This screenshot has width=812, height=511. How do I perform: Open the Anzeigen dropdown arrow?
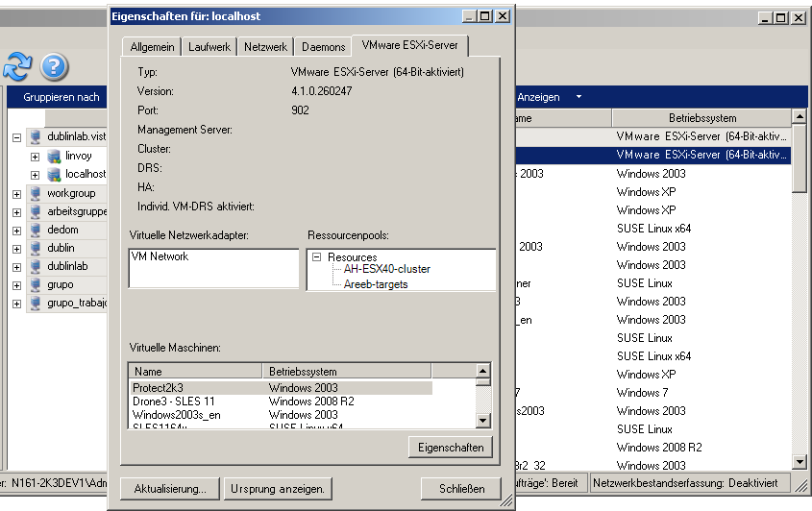tap(578, 97)
